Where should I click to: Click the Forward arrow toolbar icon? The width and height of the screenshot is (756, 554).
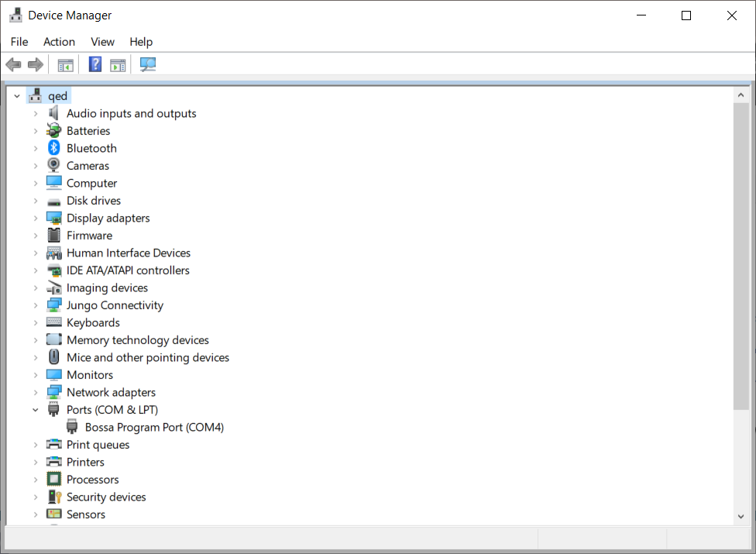[x=36, y=64]
